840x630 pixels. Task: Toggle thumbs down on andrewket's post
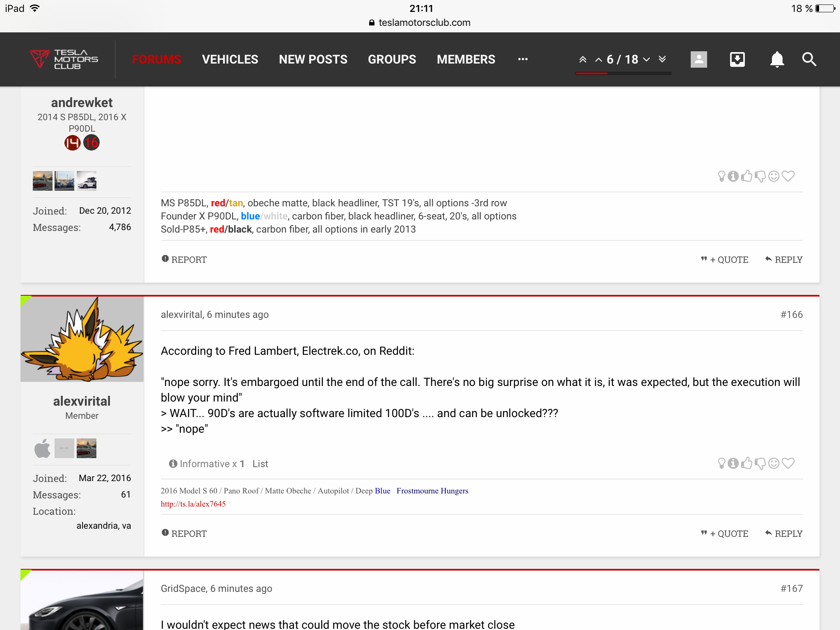760,176
